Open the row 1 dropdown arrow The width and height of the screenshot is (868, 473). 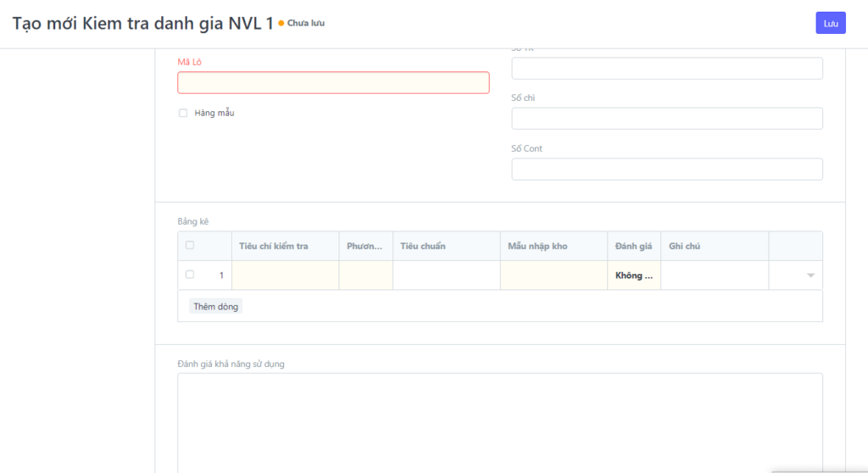click(810, 275)
